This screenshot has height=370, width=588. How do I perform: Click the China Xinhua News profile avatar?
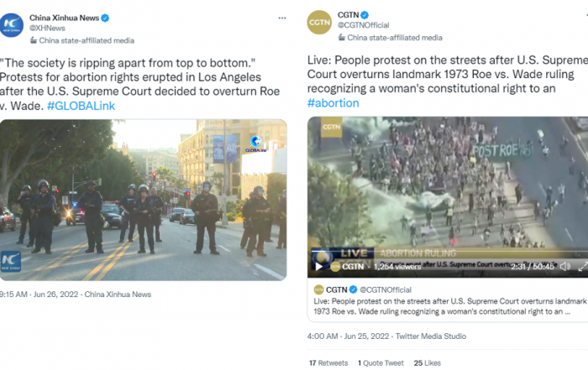click(11, 25)
